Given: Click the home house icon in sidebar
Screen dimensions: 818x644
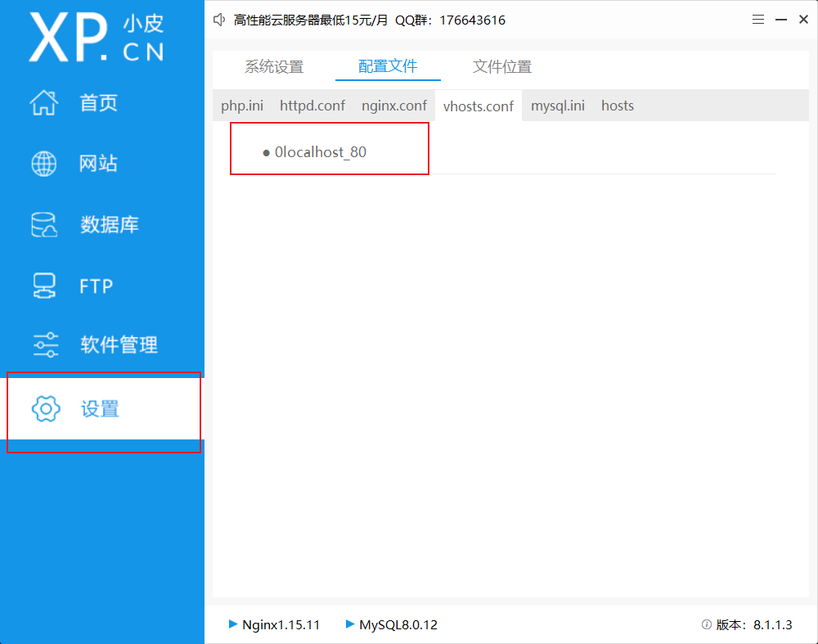Looking at the screenshot, I should (x=44, y=102).
